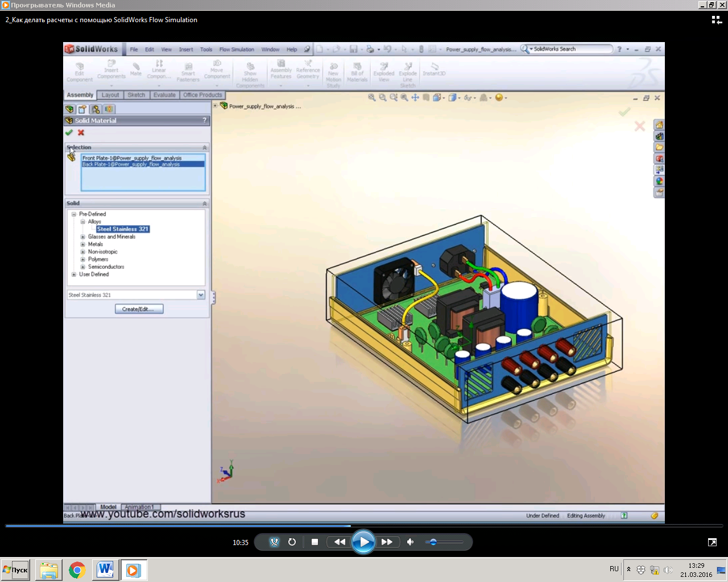Open Custom Properties in the task pane
The image size is (728, 582).
[659, 193]
